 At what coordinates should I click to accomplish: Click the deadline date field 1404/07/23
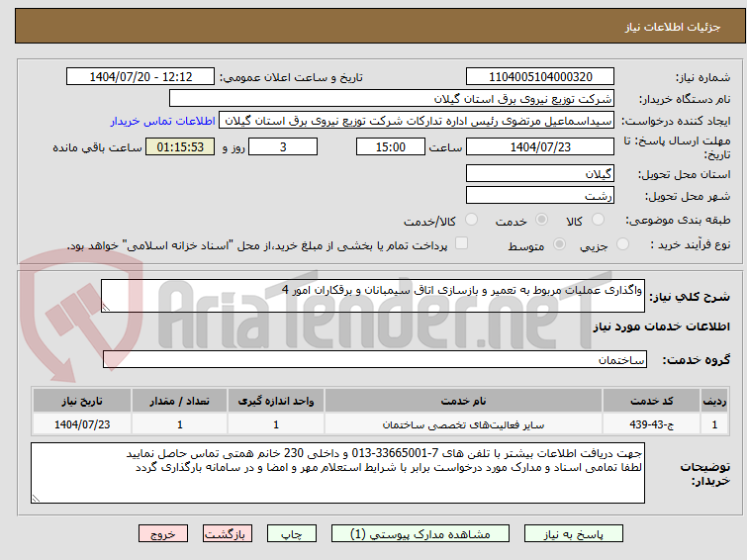[x=540, y=146]
